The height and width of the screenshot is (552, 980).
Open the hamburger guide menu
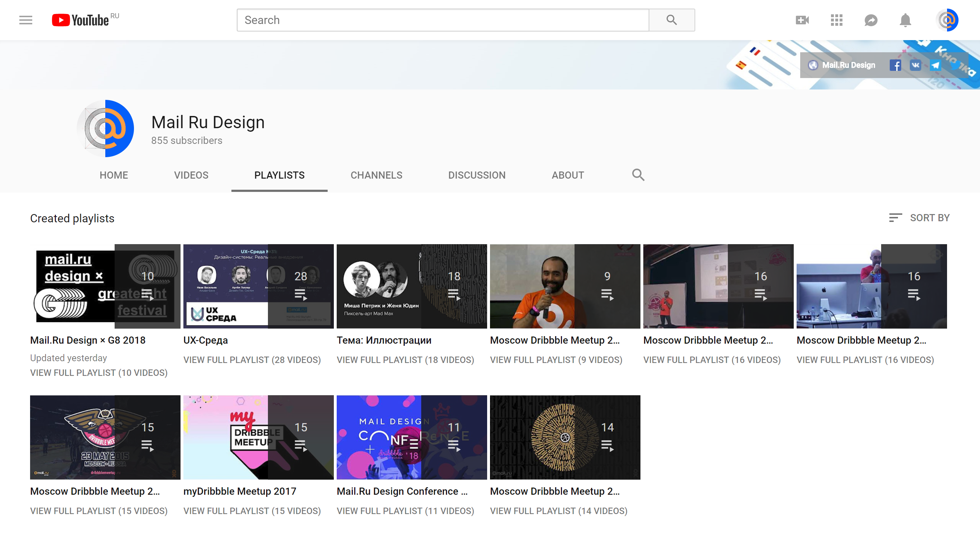pos(25,20)
